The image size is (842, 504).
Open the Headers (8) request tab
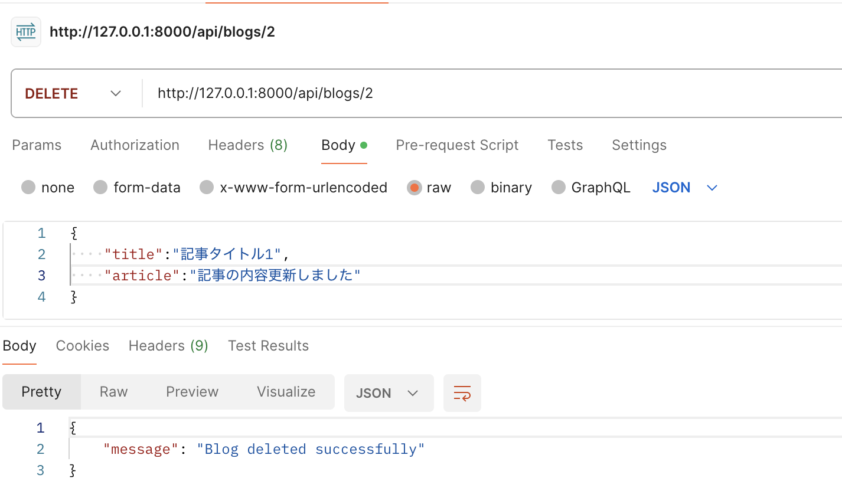248,145
